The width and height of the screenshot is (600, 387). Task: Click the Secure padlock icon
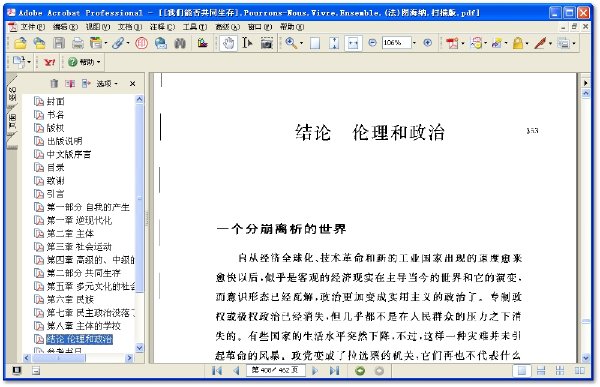coord(518,43)
